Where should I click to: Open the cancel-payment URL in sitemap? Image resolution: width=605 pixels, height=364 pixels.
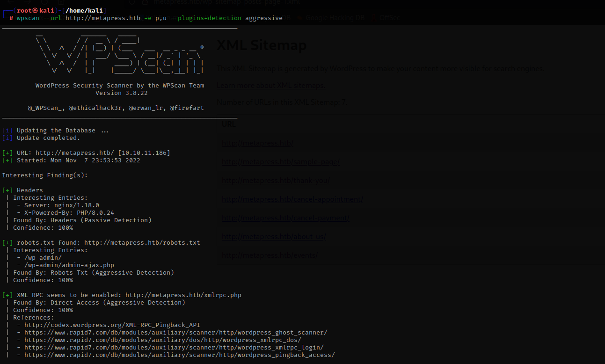pyautogui.click(x=285, y=218)
